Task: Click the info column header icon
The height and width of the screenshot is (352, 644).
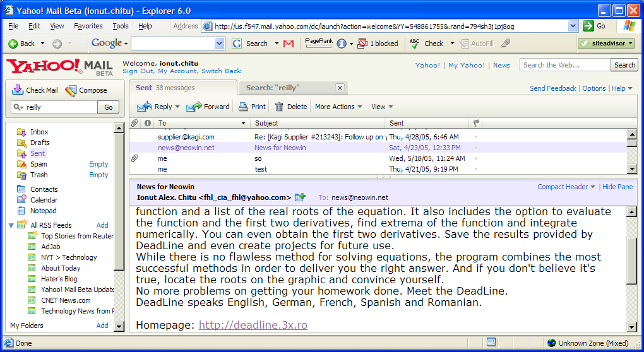Action: [148, 123]
